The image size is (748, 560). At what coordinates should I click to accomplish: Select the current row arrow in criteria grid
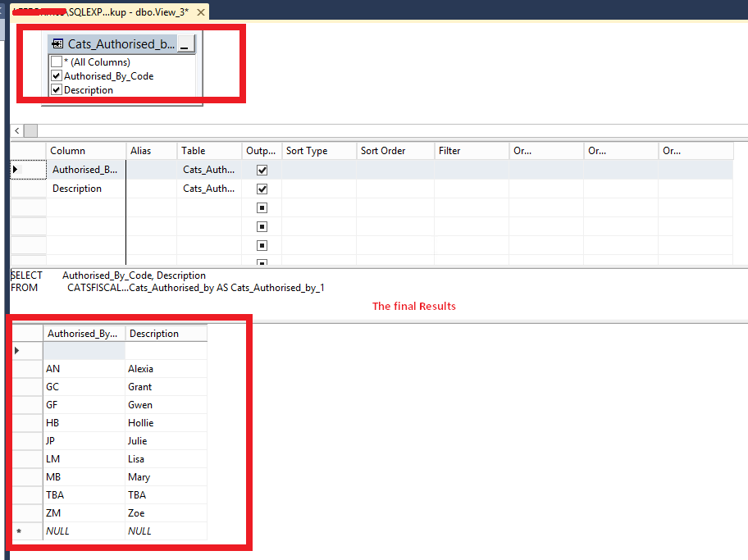pos(16,170)
